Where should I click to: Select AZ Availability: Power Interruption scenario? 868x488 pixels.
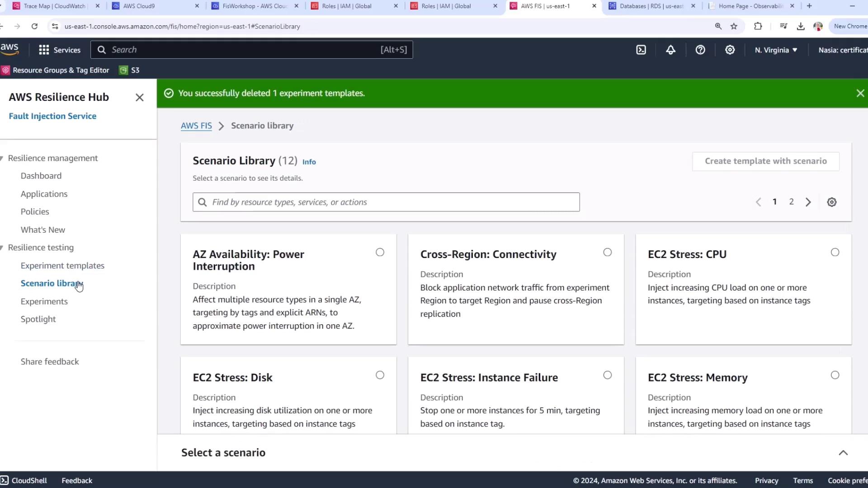coord(380,252)
